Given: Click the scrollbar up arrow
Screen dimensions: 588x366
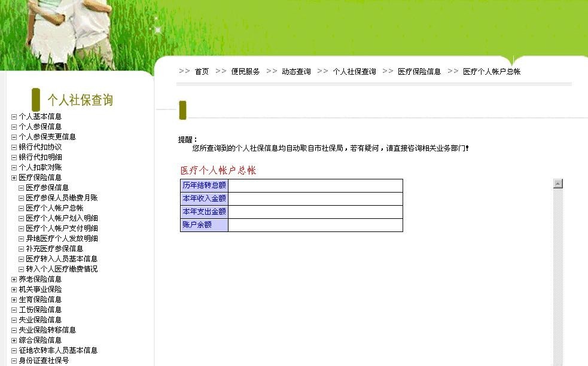Looking at the screenshot, I should (x=558, y=182).
